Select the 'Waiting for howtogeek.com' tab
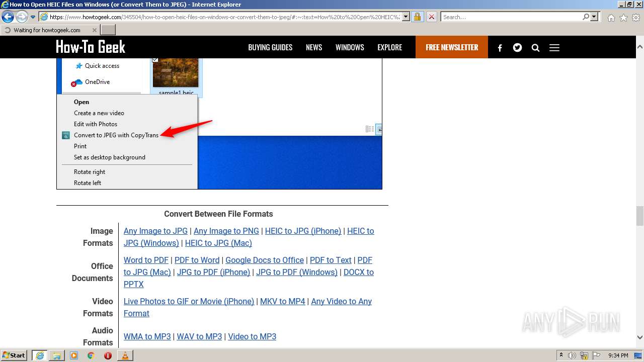Viewport: 644px width, 362px height. [50, 30]
